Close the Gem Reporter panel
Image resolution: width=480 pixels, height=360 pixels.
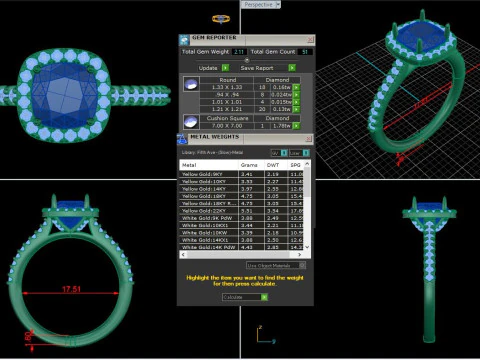(x=310, y=40)
